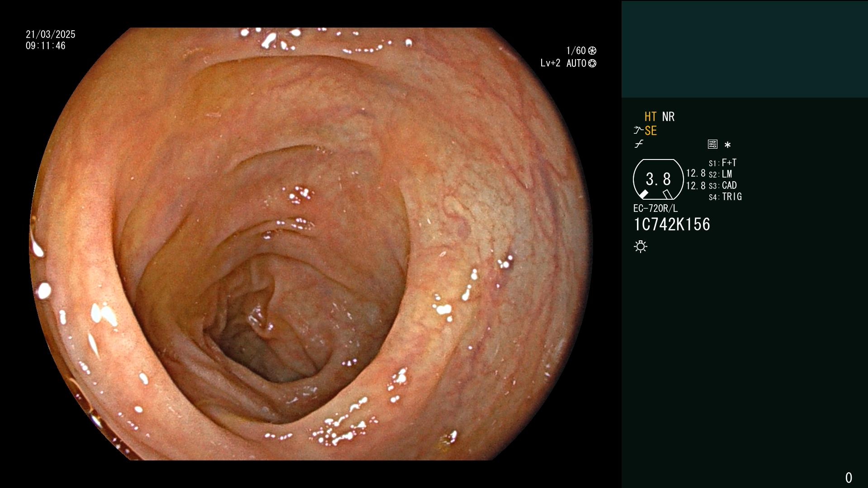Click the iris icon next to AUTO
Viewport: 868px width, 488px height.
click(x=592, y=63)
